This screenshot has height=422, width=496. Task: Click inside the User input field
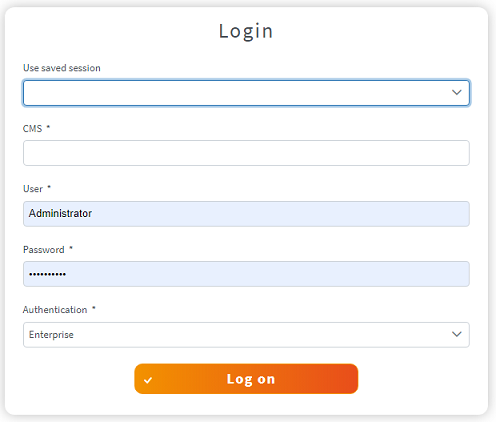click(246, 214)
